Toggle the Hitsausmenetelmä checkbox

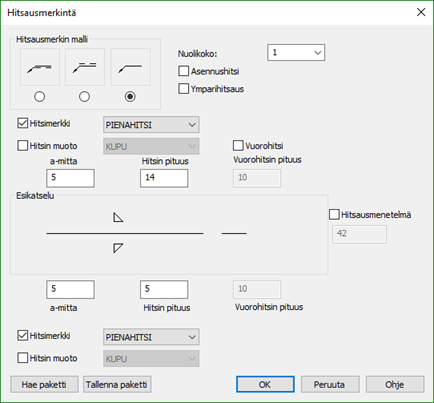(x=334, y=214)
